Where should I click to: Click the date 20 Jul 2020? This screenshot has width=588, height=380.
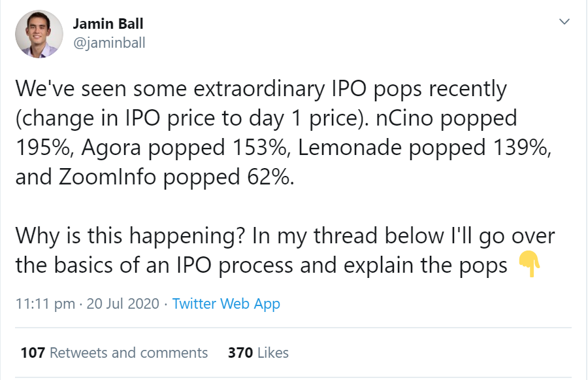coord(123,303)
